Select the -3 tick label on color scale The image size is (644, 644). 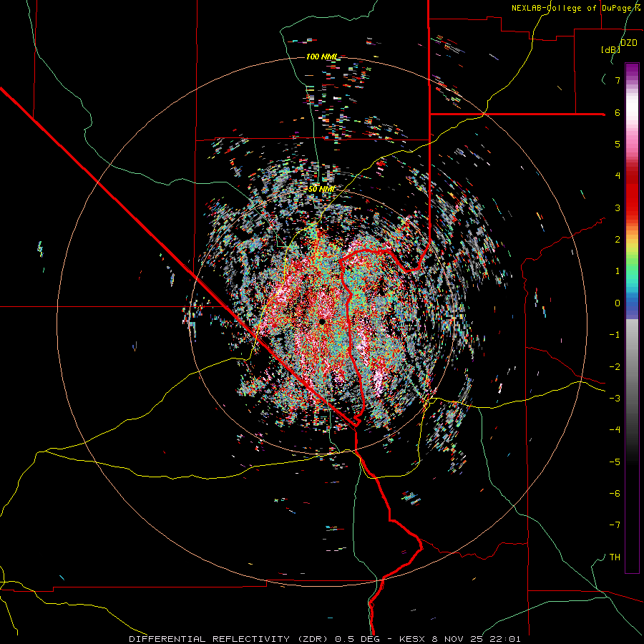point(615,399)
